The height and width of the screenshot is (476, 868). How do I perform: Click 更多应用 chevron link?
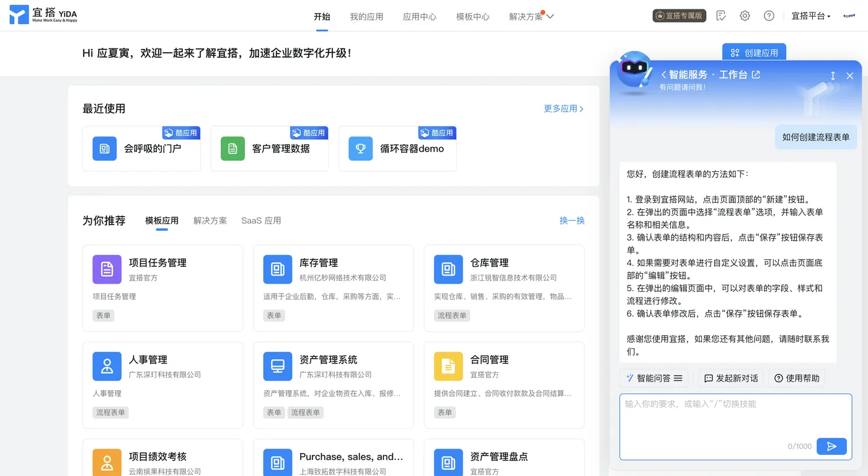pos(564,109)
